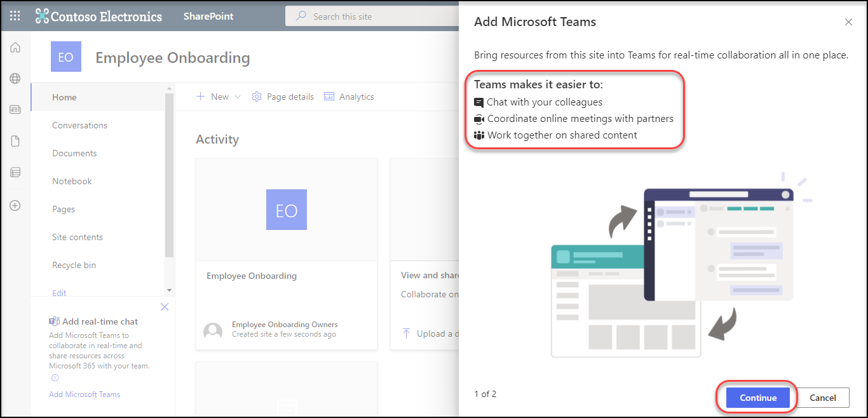Screen dimensions: 868x418
Task: Go to Site contents
Action: point(78,237)
